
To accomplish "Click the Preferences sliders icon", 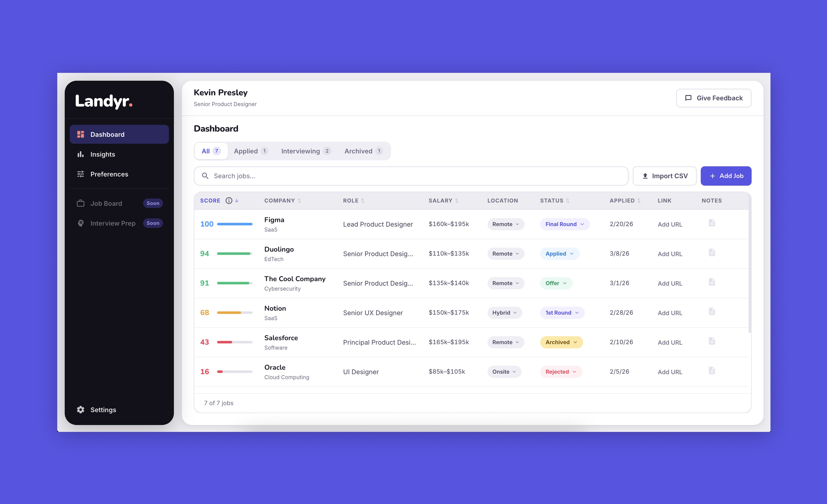I will tap(81, 174).
